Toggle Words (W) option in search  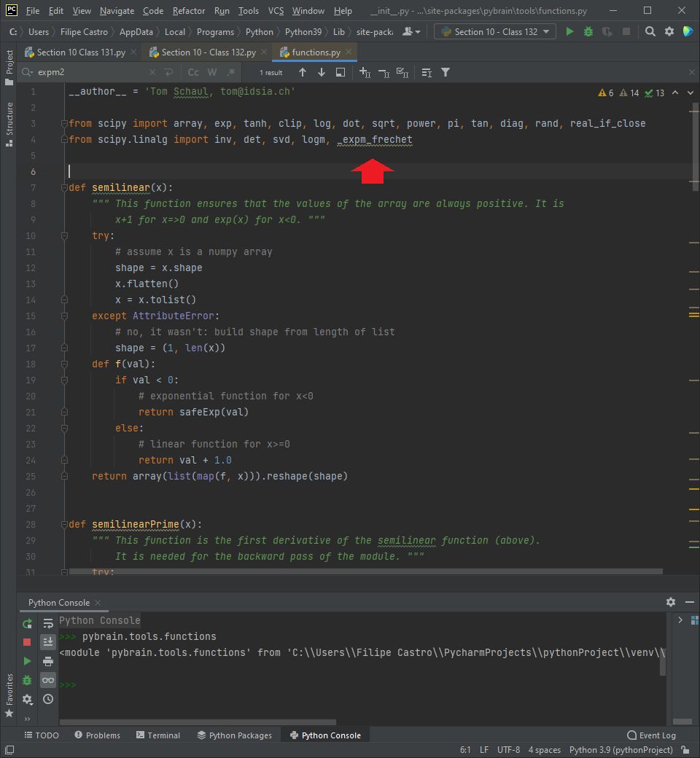tap(212, 72)
